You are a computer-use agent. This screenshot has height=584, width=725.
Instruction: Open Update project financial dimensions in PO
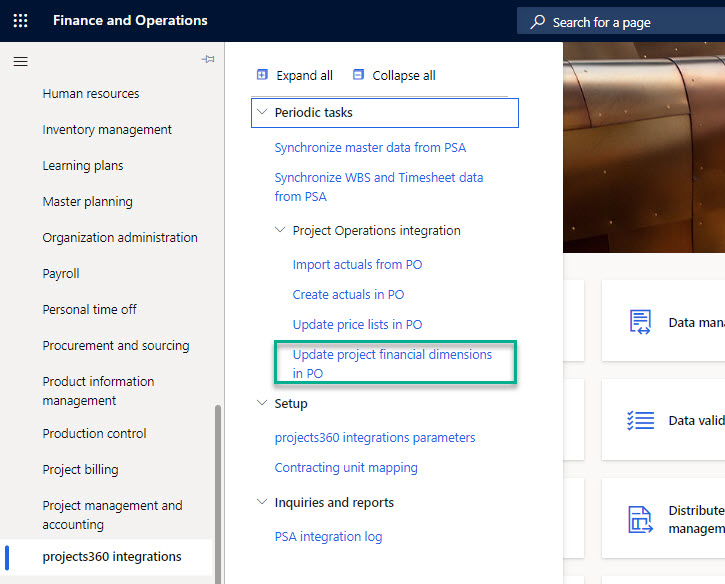tap(392, 364)
